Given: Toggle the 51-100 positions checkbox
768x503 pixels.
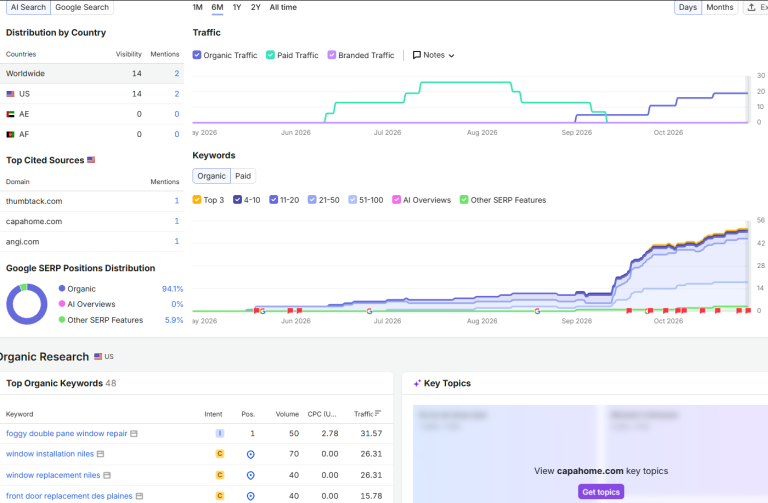Looking at the screenshot, I should (353, 199).
